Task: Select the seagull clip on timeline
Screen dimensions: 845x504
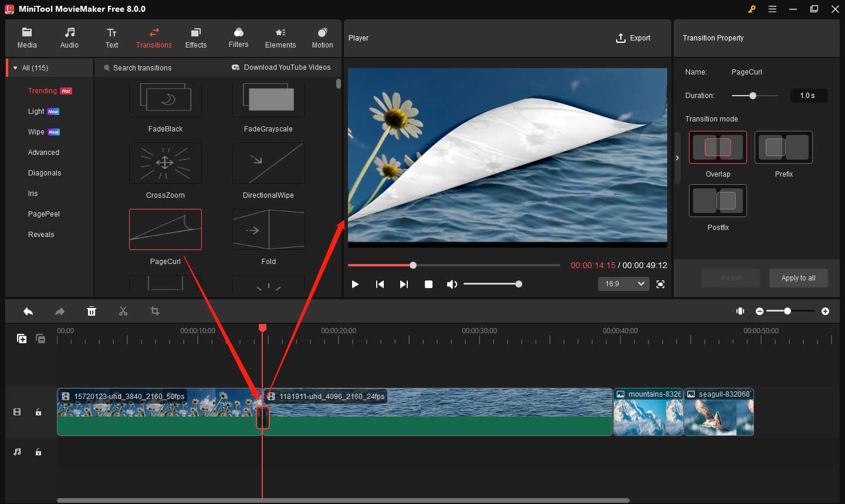Action: point(719,412)
